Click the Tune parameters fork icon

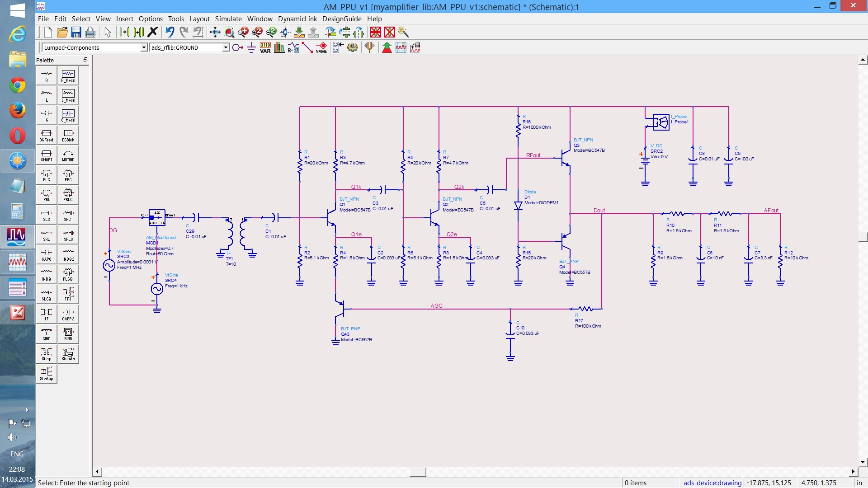370,47
